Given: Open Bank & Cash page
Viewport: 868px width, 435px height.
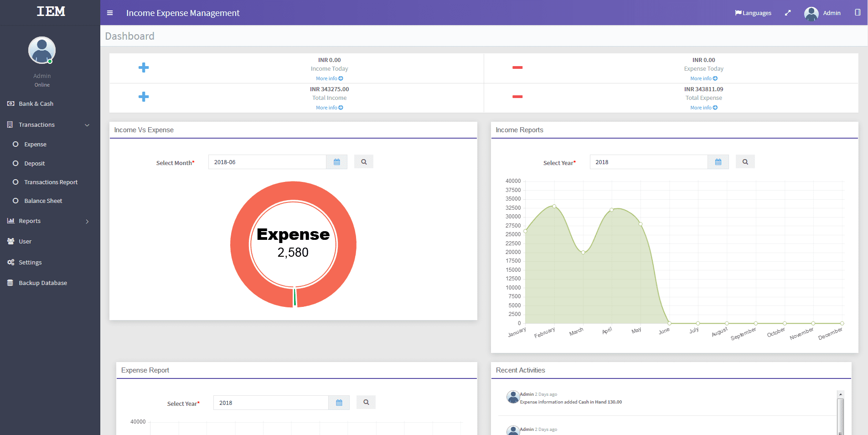Looking at the screenshot, I should (36, 104).
